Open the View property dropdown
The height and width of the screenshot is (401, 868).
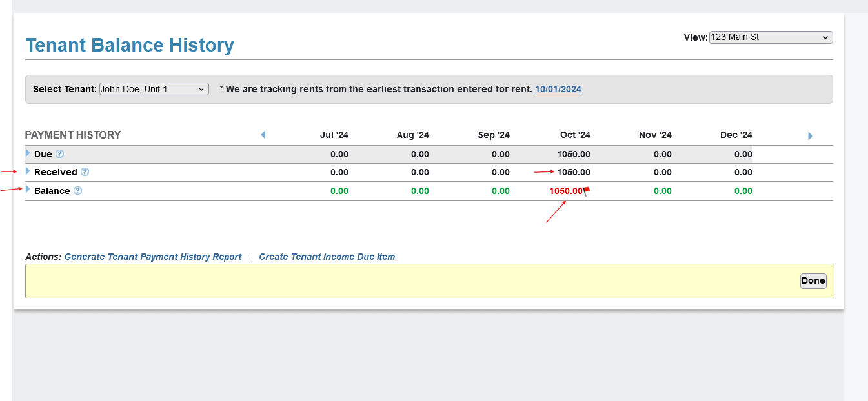[771, 37]
